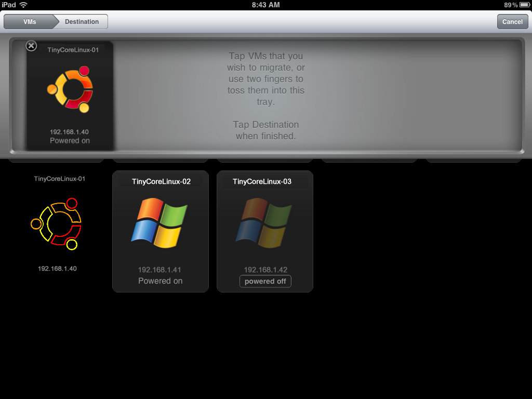Select the Ubuntu logo in the tray card
The width and height of the screenshot is (532, 399).
[70, 89]
